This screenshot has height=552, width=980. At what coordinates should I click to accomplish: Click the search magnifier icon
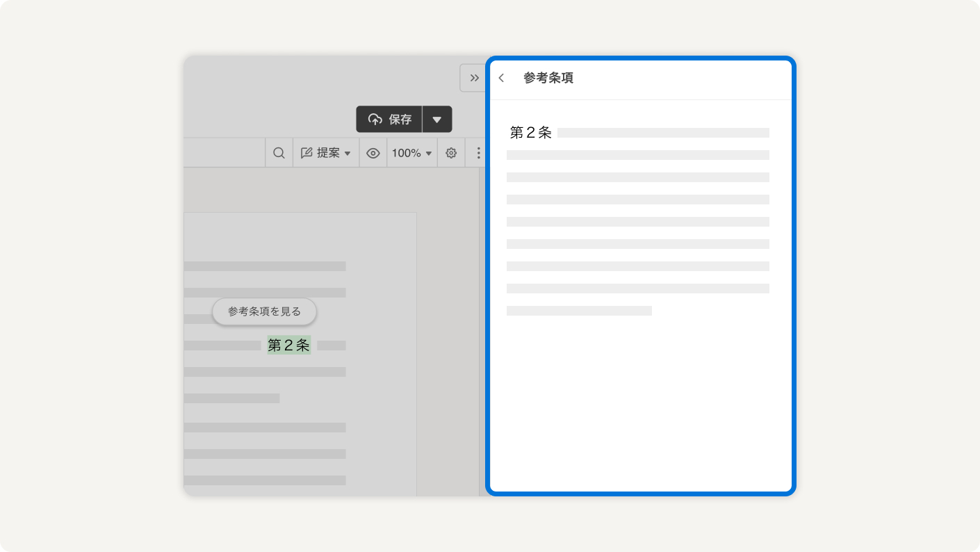[279, 153]
